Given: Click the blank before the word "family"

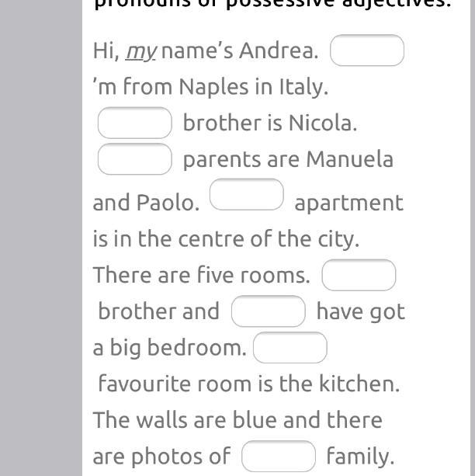Looking at the screenshot, I should (279, 456).
